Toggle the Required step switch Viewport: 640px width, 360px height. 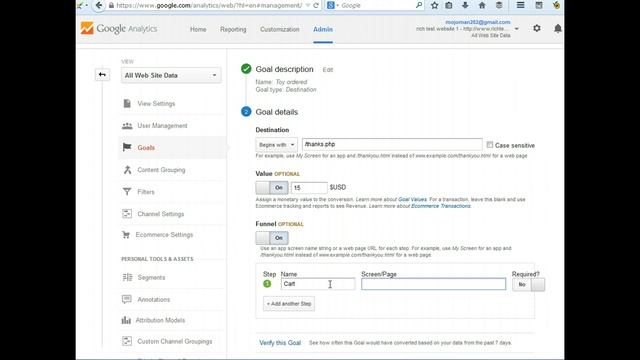click(528, 284)
